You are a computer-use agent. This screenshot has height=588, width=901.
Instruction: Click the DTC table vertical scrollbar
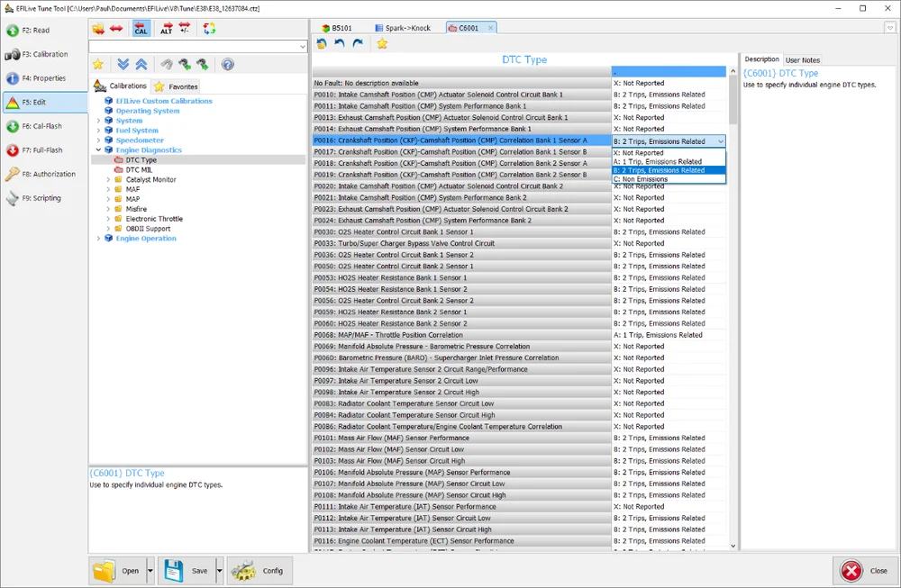click(x=733, y=270)
